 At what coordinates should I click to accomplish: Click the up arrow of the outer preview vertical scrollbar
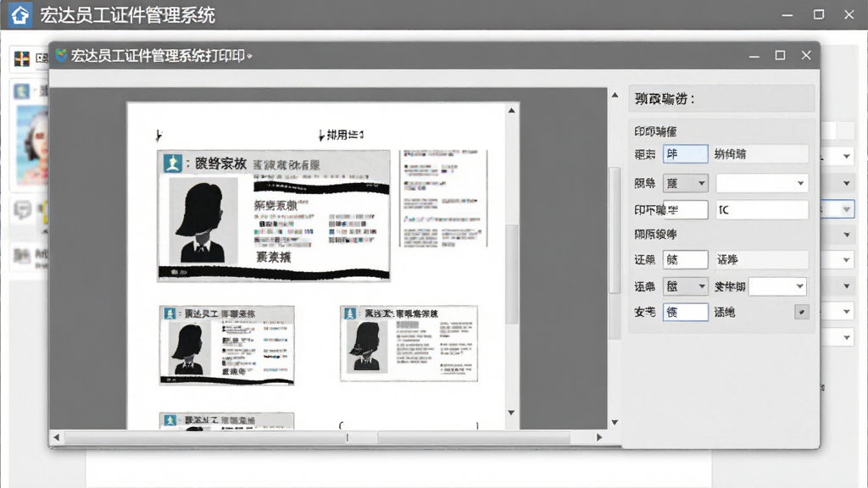[x=615, y=95]
